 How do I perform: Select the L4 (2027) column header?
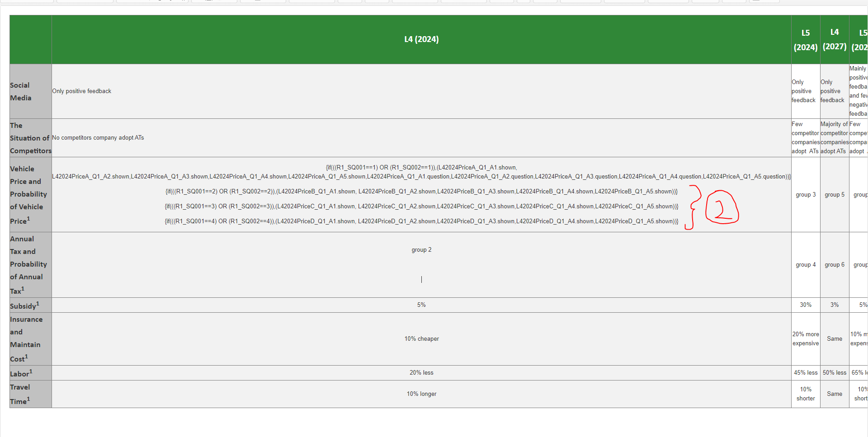click(x=834, y=39)
